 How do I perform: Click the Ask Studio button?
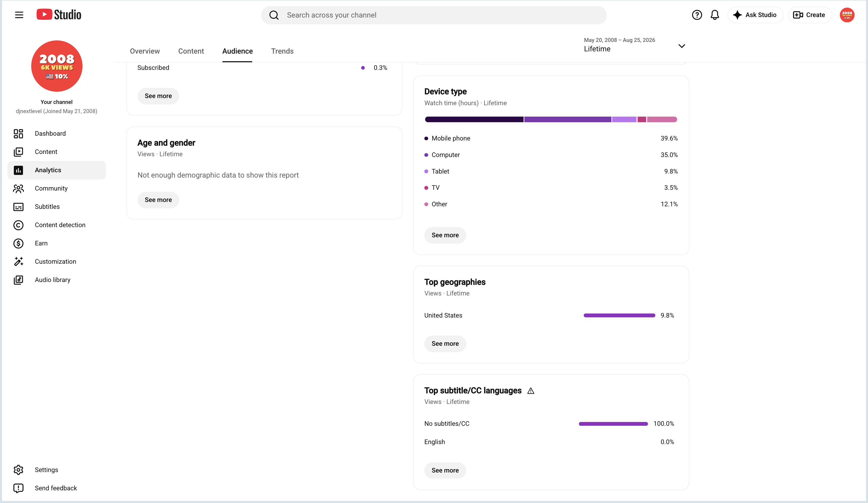(x=755, y=15)
